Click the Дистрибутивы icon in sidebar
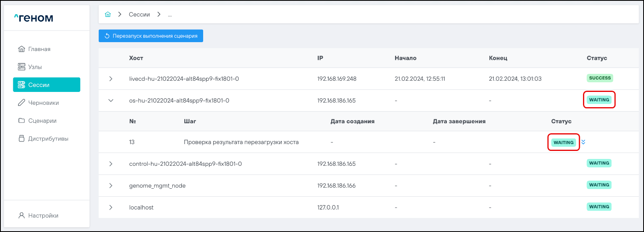This screenshot has width=644, height=232. (x=22, y=138)
